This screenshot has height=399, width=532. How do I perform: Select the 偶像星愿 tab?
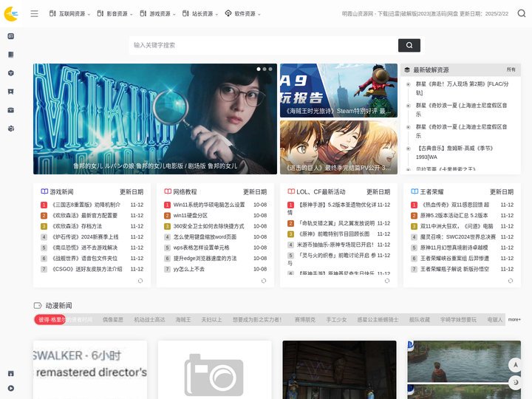112,320
